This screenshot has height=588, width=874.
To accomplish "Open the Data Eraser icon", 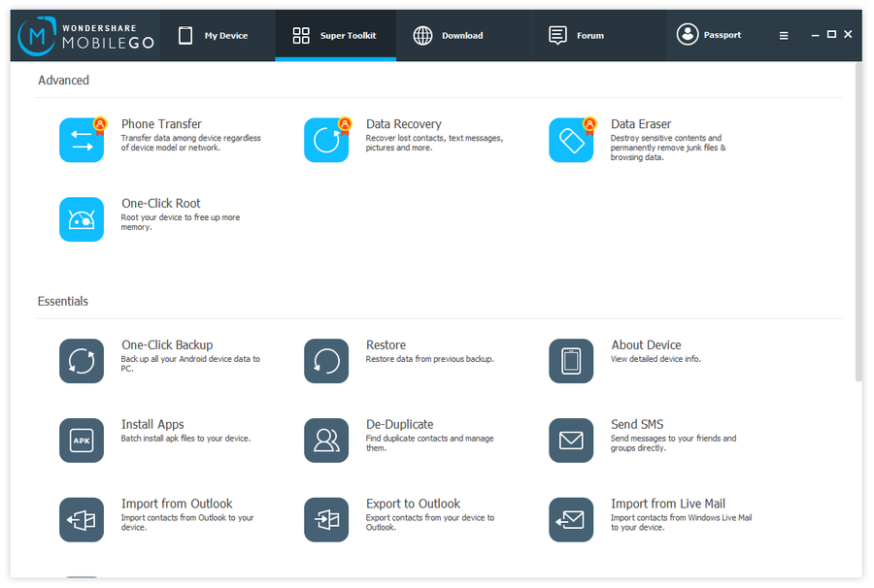I will pyautogui.click(x=571, y=140).
